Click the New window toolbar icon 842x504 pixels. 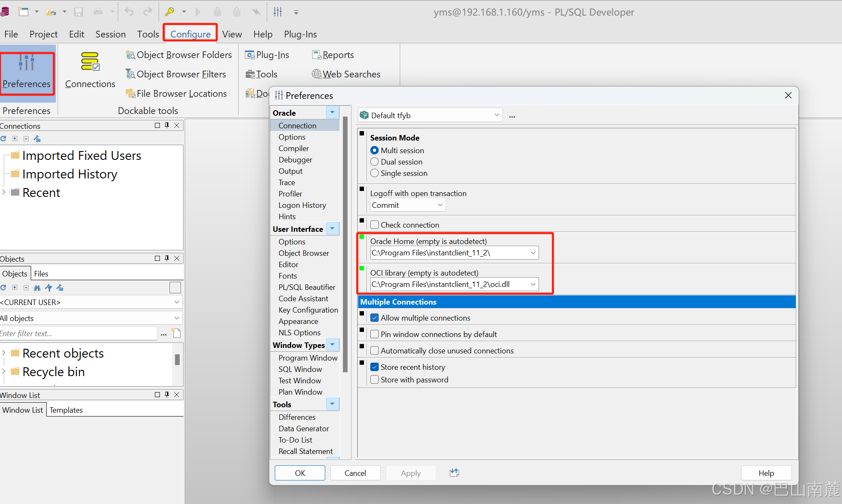[24, 12]
